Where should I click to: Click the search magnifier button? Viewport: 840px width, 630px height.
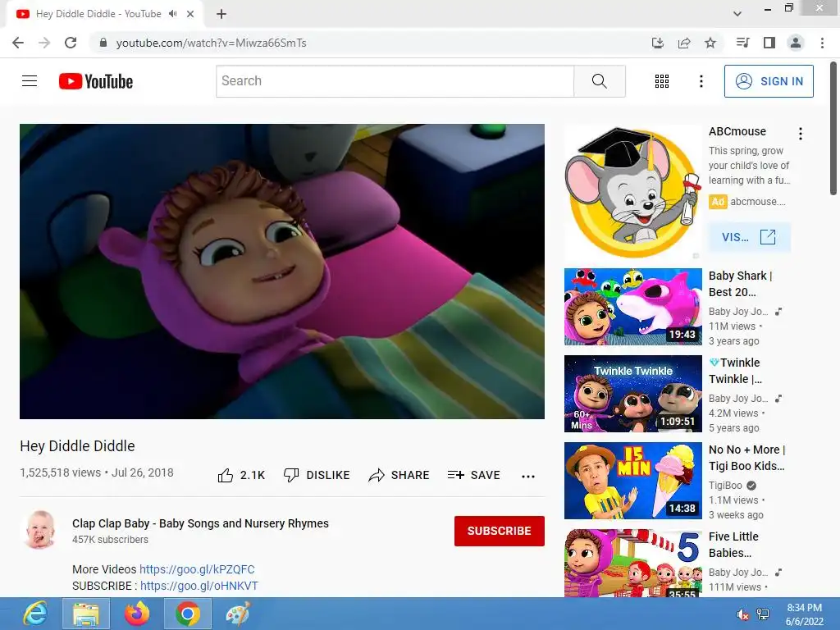click(600, 81)
